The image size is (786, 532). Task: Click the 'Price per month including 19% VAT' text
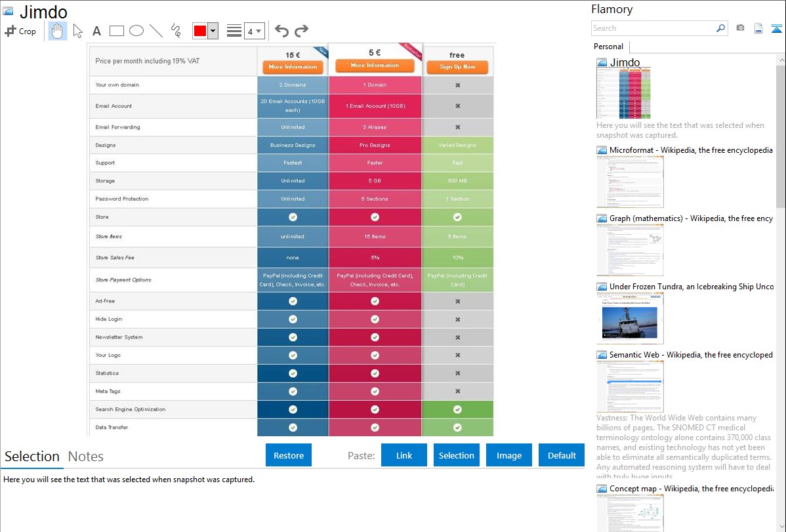point(148,60)
